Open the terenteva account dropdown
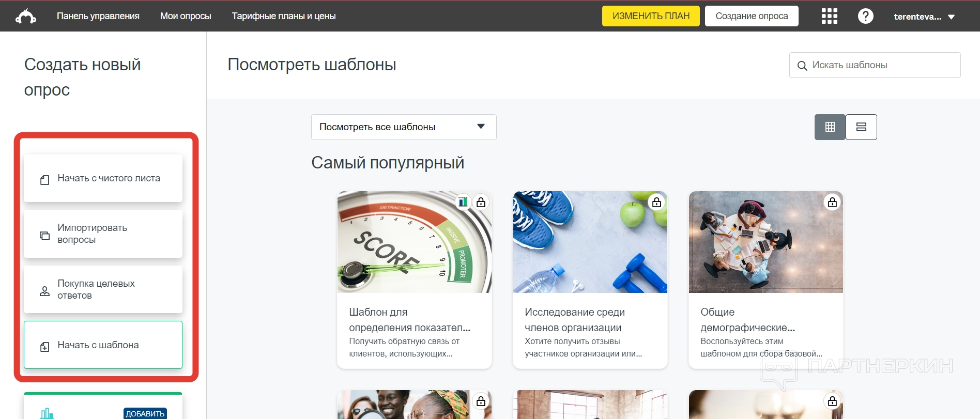Viewport: 980px width, 419px height. 924,17
